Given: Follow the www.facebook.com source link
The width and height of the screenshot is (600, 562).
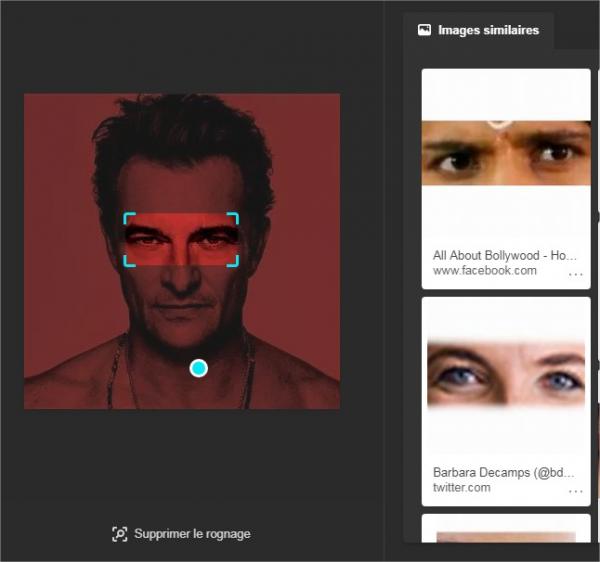Looking at the screenshot, I should click(x=484, y=271).
